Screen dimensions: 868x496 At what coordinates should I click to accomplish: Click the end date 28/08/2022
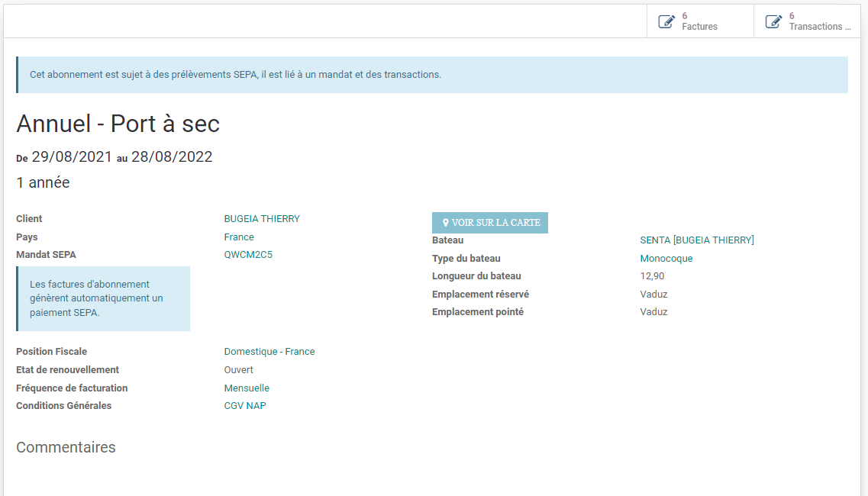point(172,156)
